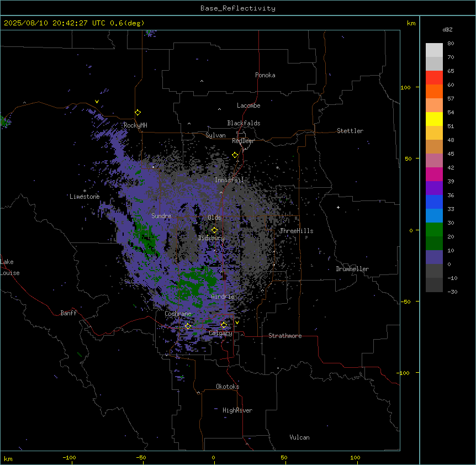Select the Blackfalds label

[x=244, y=123]
